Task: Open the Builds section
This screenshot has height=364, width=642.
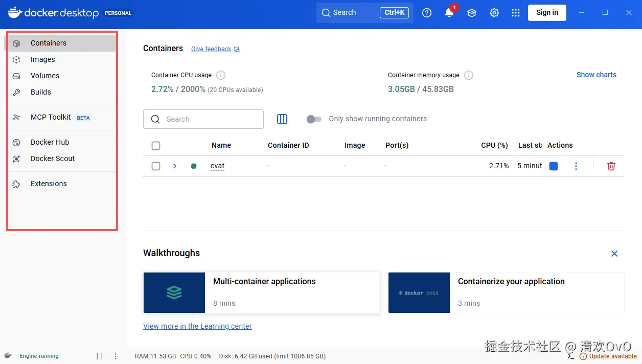Action: (60, 92)
